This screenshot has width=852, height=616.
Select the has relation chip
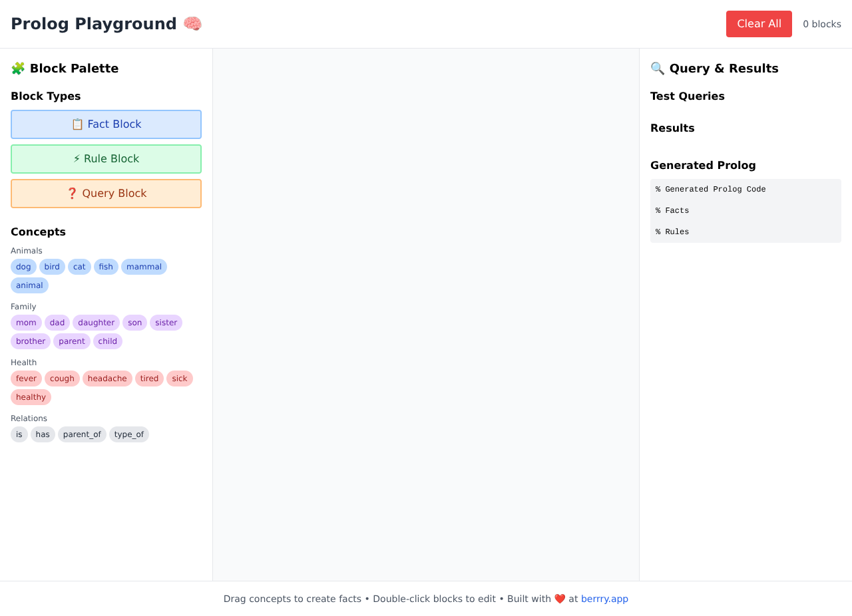(x=43, y=434)
